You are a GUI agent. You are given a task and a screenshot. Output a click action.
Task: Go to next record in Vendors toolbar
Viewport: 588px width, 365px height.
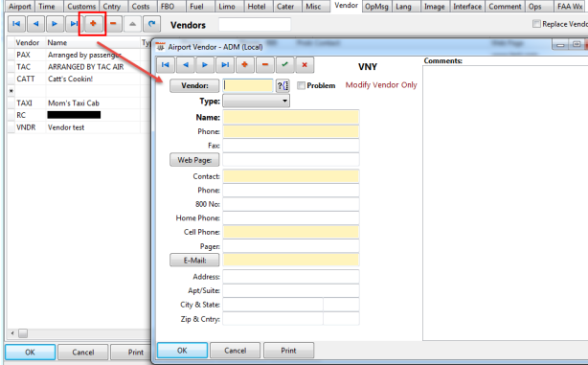click(55, 24)
